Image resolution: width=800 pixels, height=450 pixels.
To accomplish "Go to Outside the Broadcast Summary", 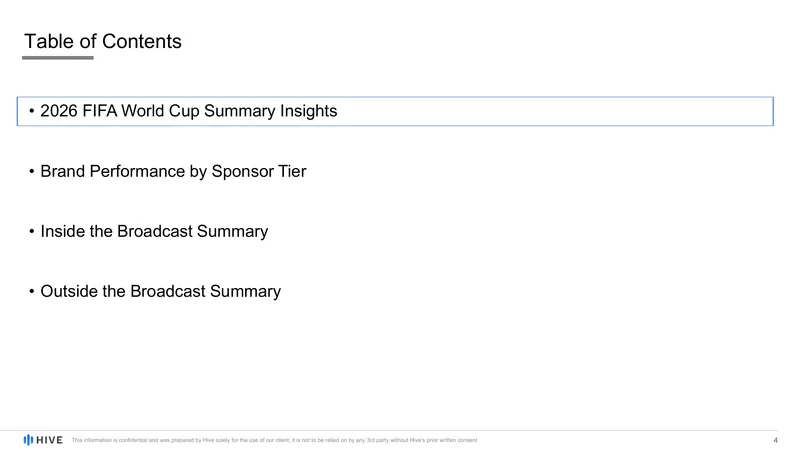I will pos(161,291).
